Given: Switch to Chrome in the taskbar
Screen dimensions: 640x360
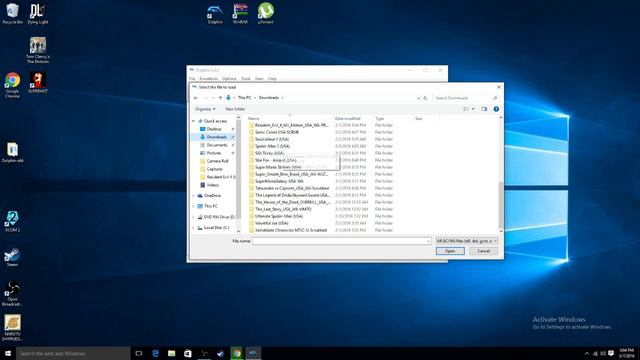Looking at the screenshot, I should coord(237,353).
